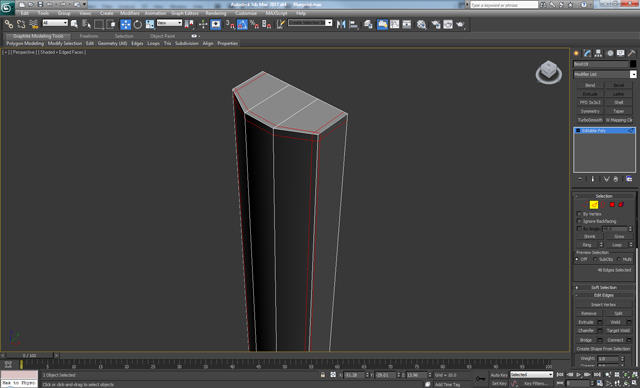640x388 pixels.
Task: Click the keyword search input field
Action: click(x=504, y=4)
